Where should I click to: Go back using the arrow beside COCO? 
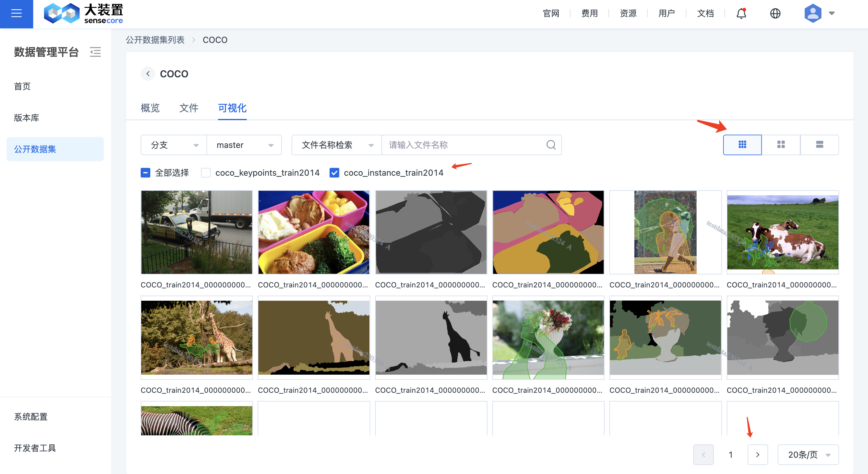[x=148, y=73]
